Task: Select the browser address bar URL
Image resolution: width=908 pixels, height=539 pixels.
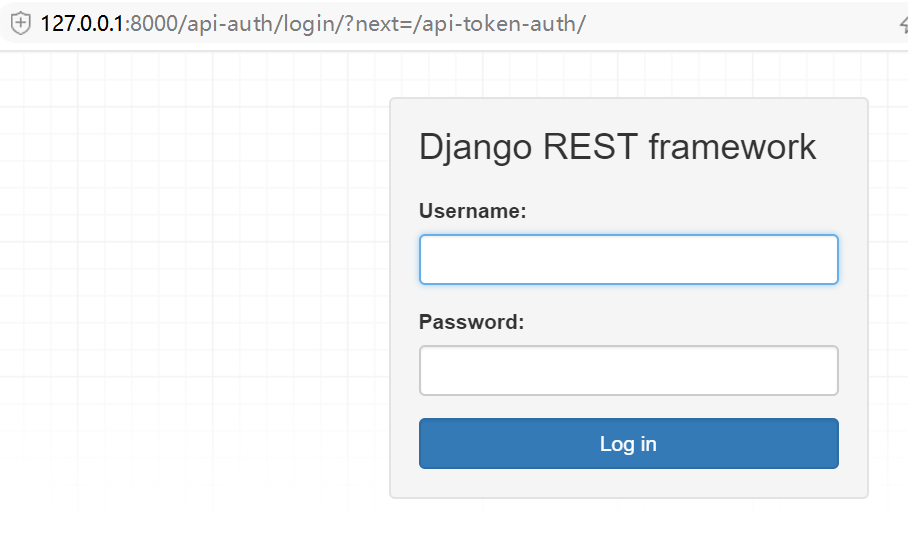Action: [313, 24]
